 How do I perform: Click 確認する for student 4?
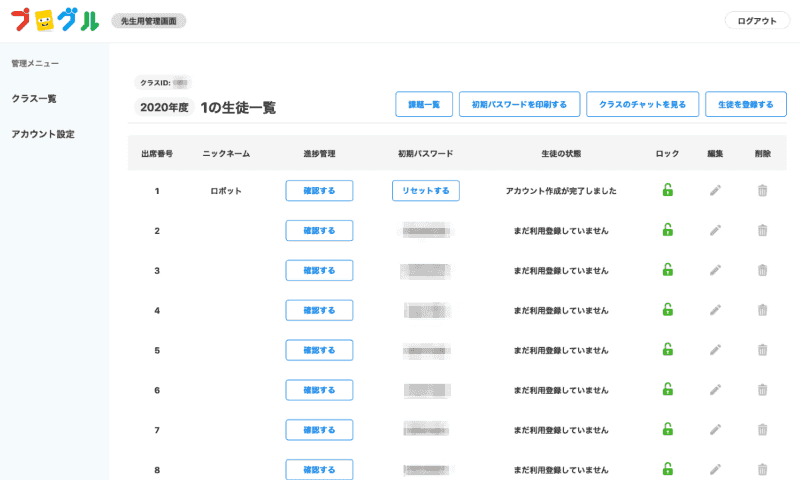[x=319, y=310]
